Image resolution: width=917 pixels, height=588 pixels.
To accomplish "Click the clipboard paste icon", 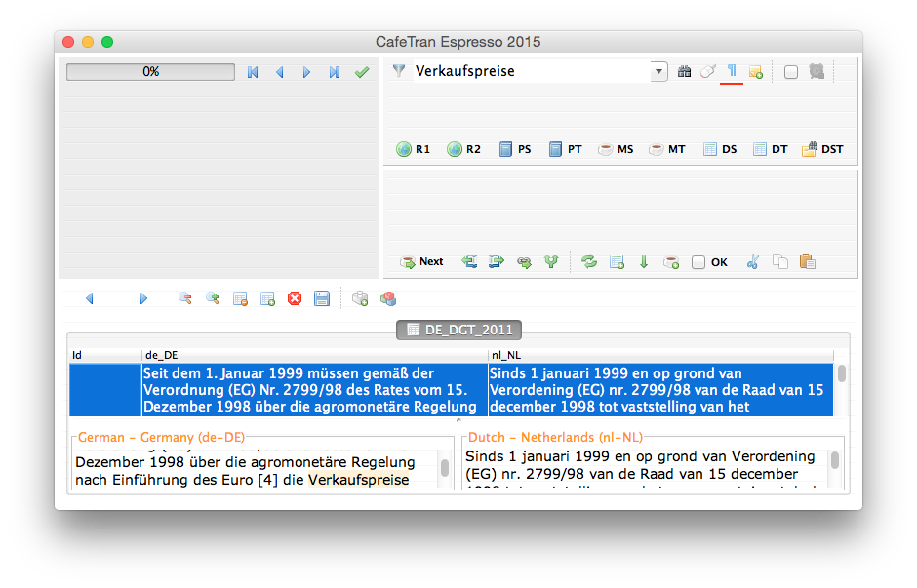I will point(807,261).
